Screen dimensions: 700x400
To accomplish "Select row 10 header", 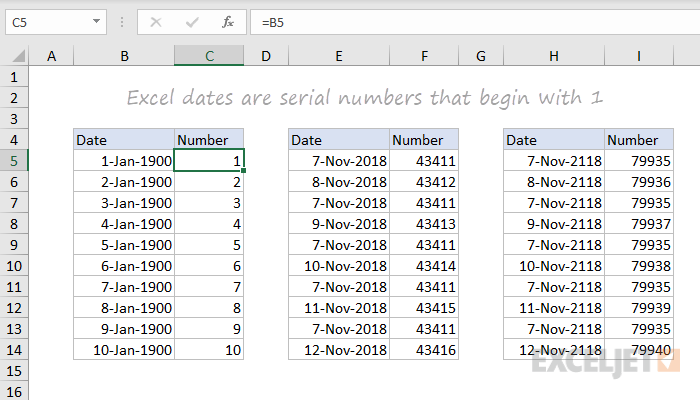I will pos(15,266).
